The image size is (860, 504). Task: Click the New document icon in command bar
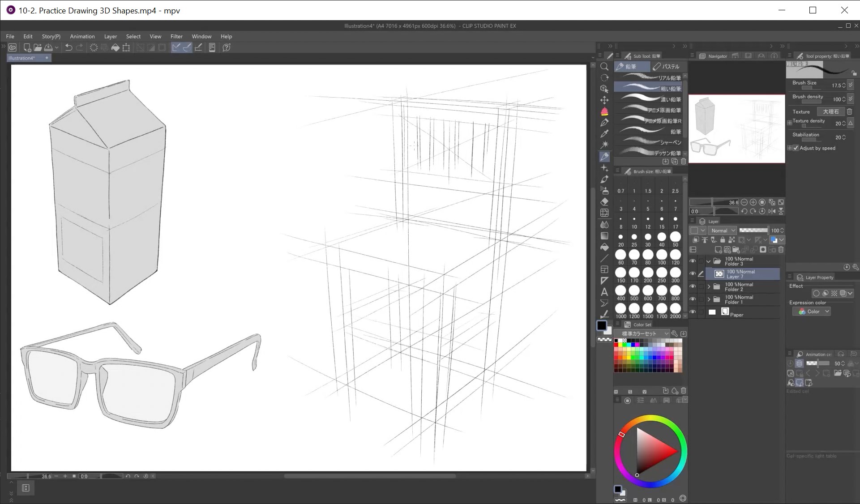[x=27, y=47]
